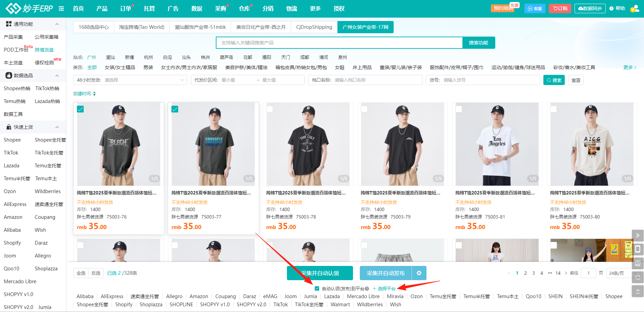Click the 快速上货 bag icon

(9, 127)
